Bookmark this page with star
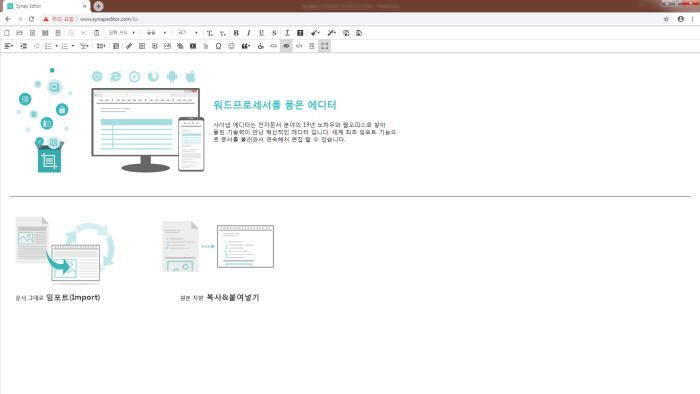The width and height of the screenshot is (700, 394). point(666,19)
